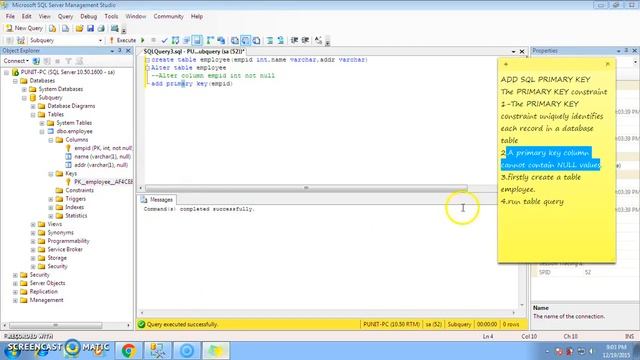Select the Replication folder
The image size is (640, 360).
[x=39, y=292]
